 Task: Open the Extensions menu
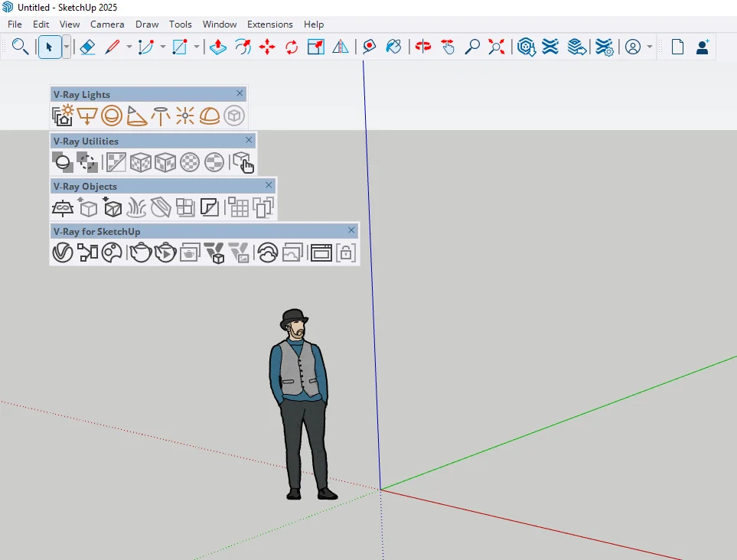(270, 24)
